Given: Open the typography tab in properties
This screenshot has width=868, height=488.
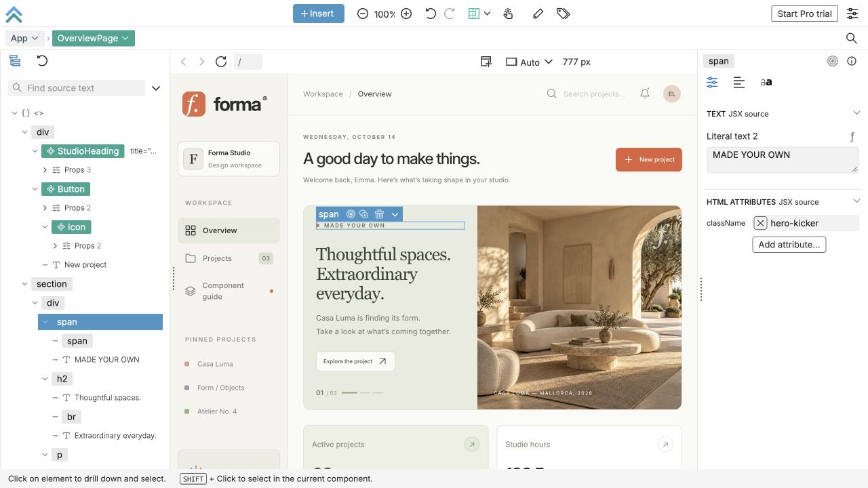Looking at the screenshot, I should coord(766,82).
